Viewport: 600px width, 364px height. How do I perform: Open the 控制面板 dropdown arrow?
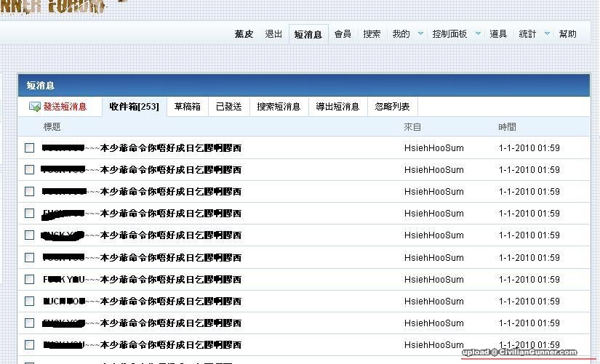(x=478, y=33)
